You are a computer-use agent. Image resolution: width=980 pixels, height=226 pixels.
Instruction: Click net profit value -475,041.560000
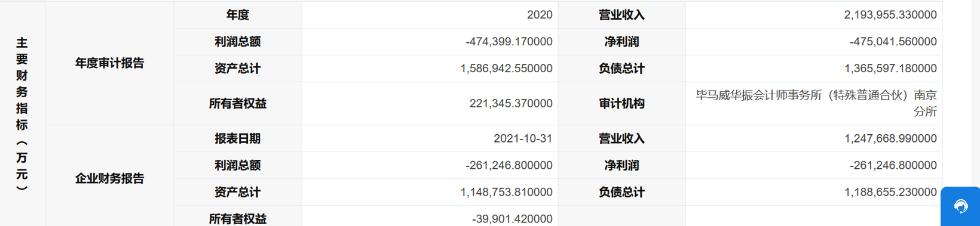point(893,42)
